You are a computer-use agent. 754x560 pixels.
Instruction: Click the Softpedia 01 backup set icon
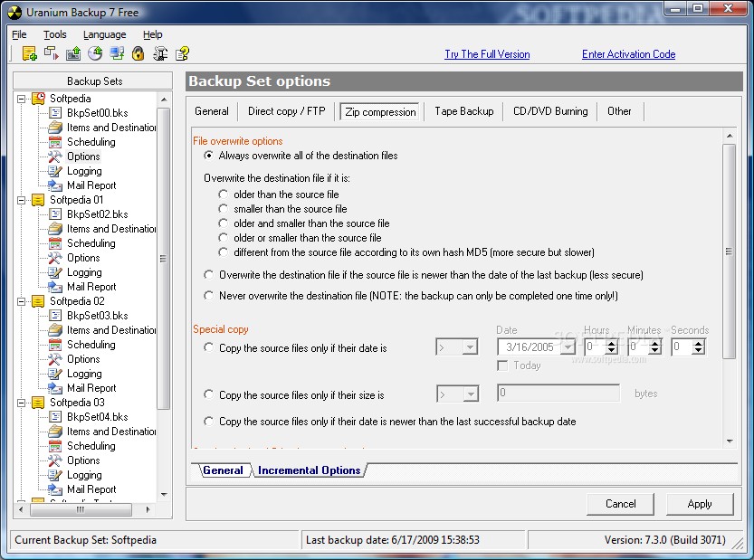tap(38, 200)
